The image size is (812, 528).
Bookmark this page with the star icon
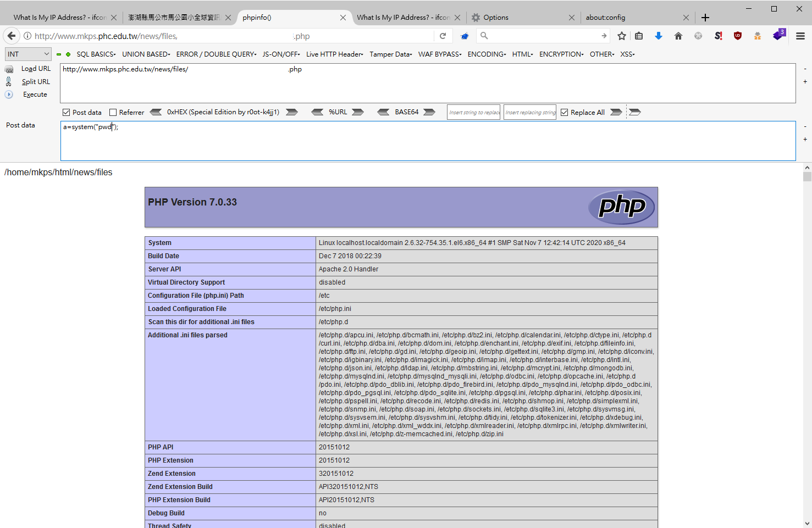622,36
